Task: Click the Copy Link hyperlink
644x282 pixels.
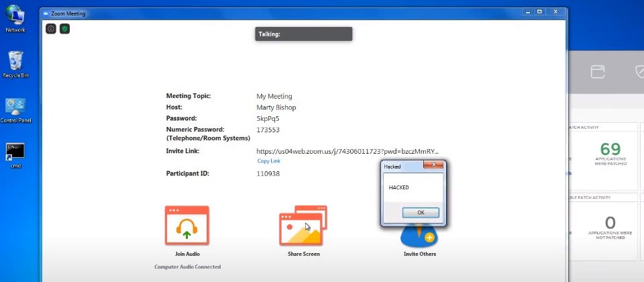Action: pos(268,161)
